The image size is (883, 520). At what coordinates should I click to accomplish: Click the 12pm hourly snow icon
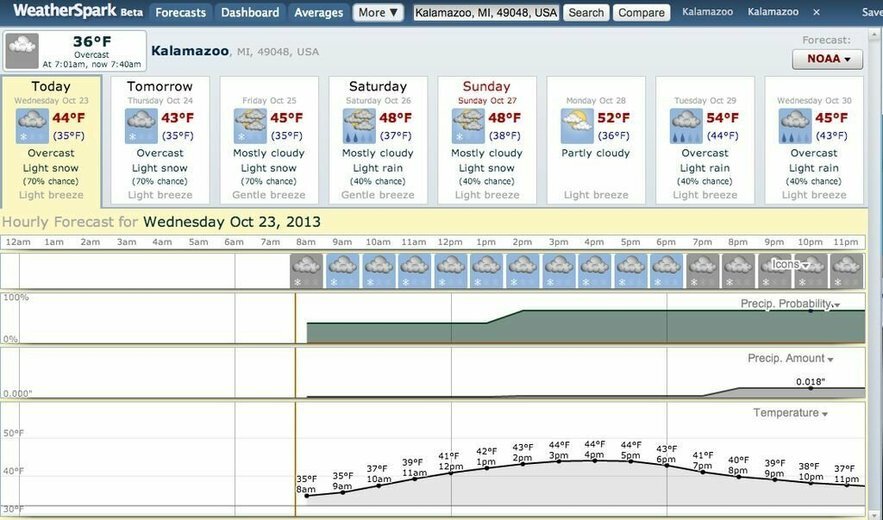tap(451, 271)
